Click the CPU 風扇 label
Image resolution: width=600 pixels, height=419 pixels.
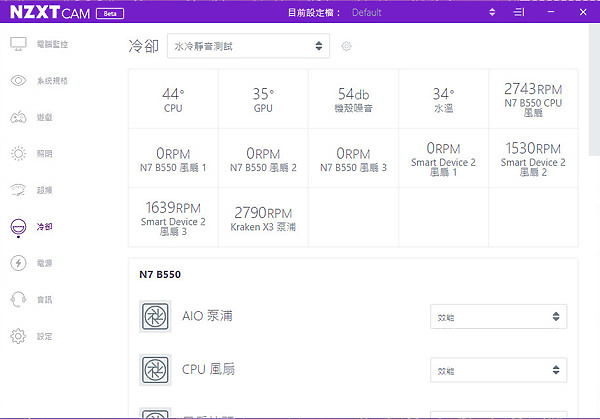(x=209, y=369)
